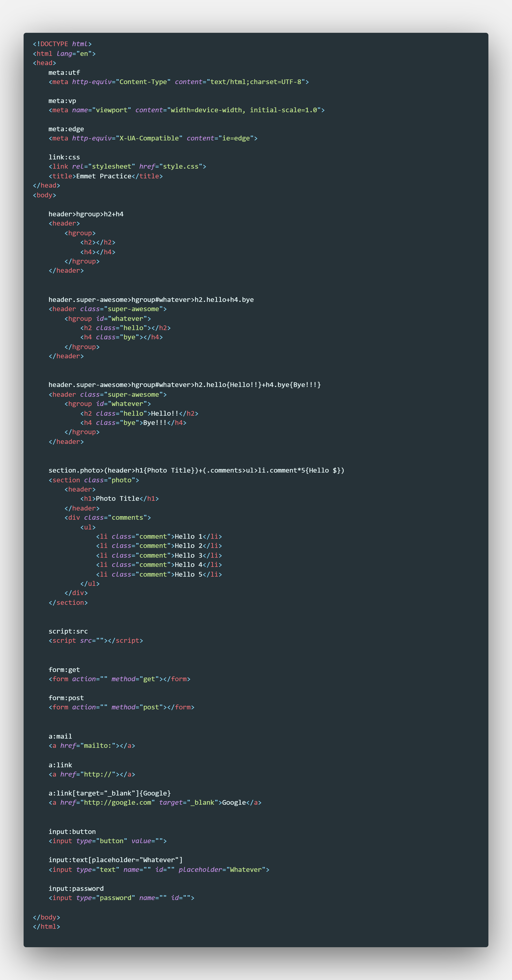Viewport: 512px width, 980px height.
Task: Click the form method="post" line
Action: pos(121,707)
